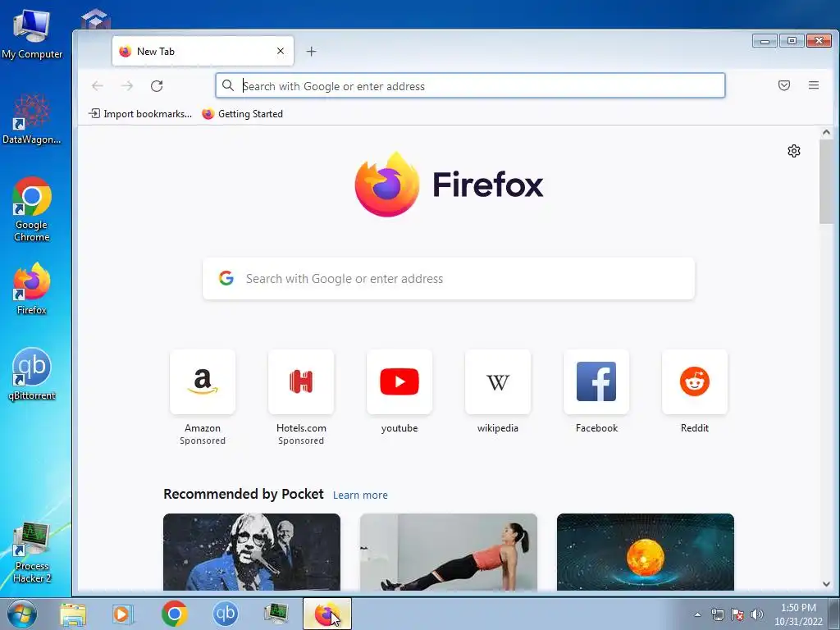The height and width of the screenshot is (630, 840).
Task: Show hidden system tray icons arrow
Action: 697,614
